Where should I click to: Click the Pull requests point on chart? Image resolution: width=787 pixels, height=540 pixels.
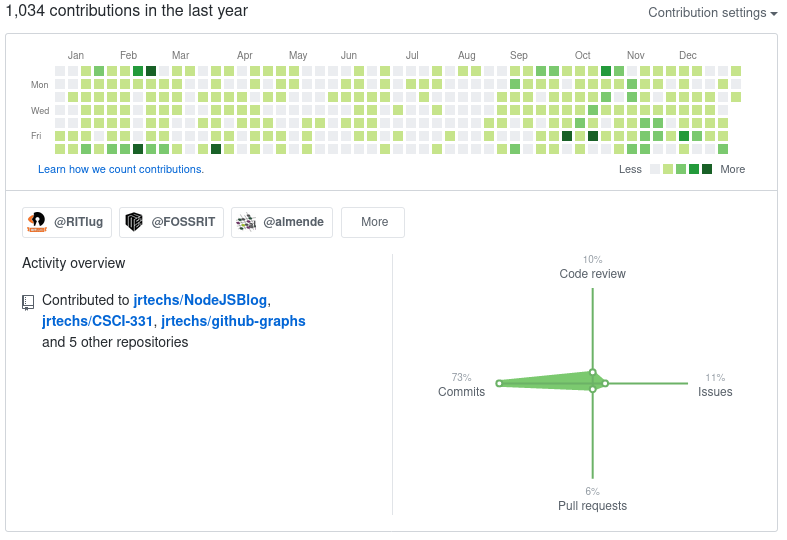593,388
